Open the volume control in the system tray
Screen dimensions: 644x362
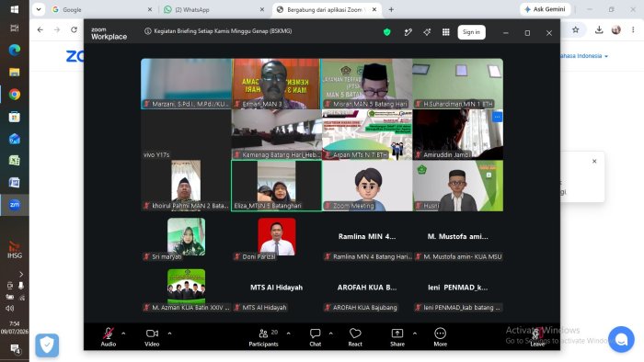click(x=10, y=308)
